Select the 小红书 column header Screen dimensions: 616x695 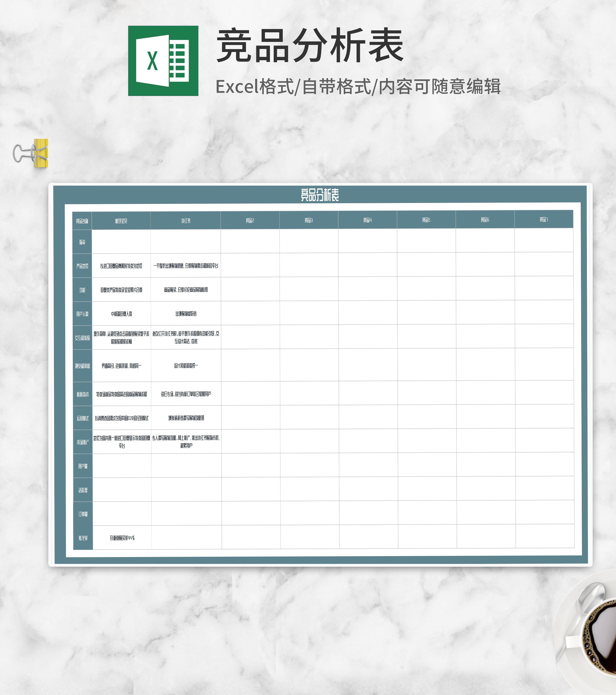point(186,221)
